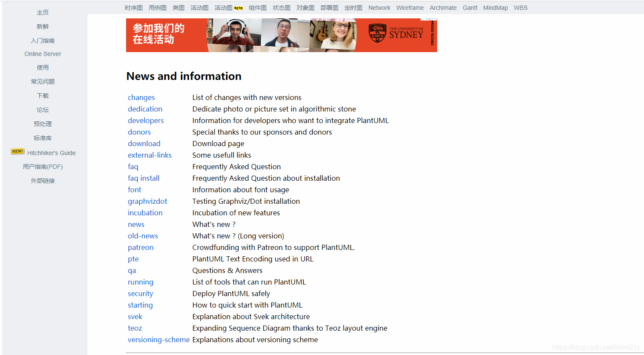Follow the font link

tap(134, 190)
